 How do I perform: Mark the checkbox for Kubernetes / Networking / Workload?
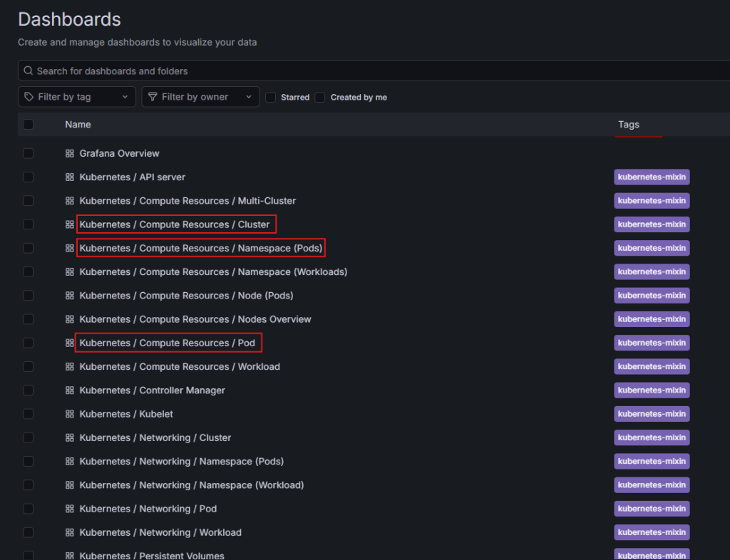(x=29, y=533)
